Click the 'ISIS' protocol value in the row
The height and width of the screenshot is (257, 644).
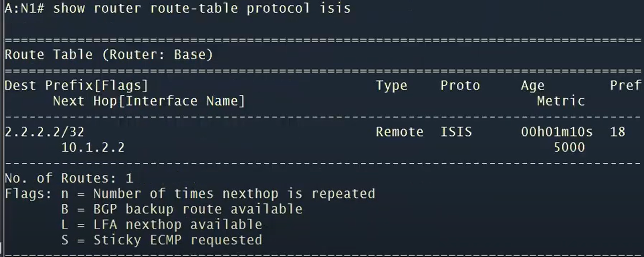[456, 132]
